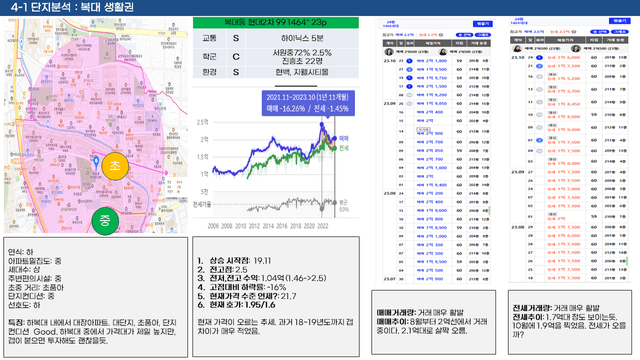Screen dimensions: 640x360
Task: Click left panel badge in 매매 1억 9,750 row
Action: (x=409, y=78)
